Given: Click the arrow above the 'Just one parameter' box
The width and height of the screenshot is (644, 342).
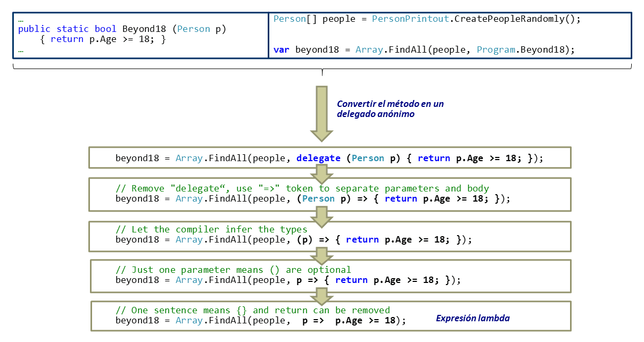Looking at the screenshot, I should [321, 255].
